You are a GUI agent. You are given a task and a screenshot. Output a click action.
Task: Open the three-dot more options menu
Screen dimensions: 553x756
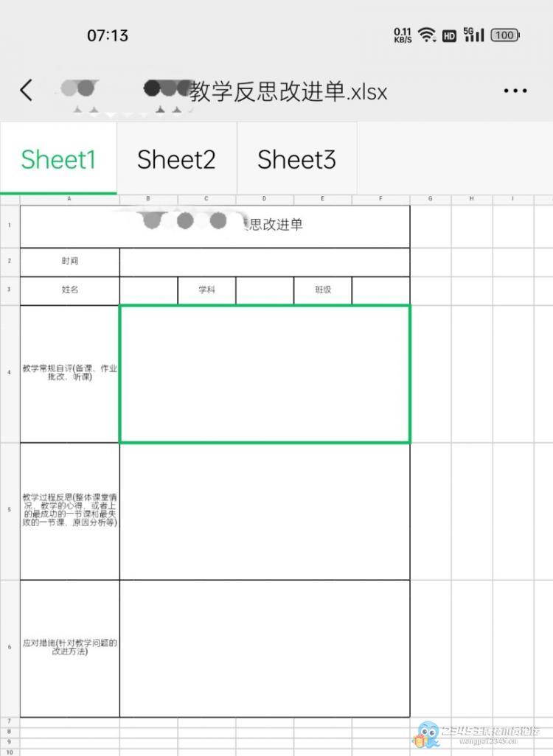point(515,91)
